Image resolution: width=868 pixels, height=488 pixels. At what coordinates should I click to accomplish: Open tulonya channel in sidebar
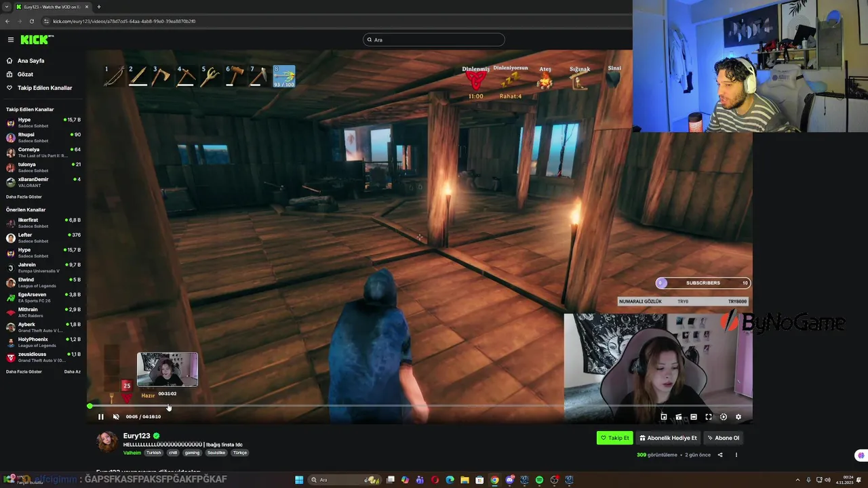pos(43,167)
